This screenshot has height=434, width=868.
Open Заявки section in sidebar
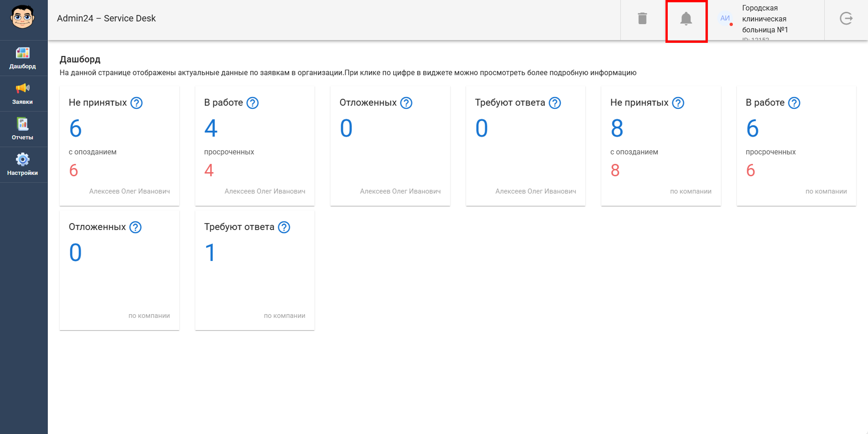coord(23,94)
